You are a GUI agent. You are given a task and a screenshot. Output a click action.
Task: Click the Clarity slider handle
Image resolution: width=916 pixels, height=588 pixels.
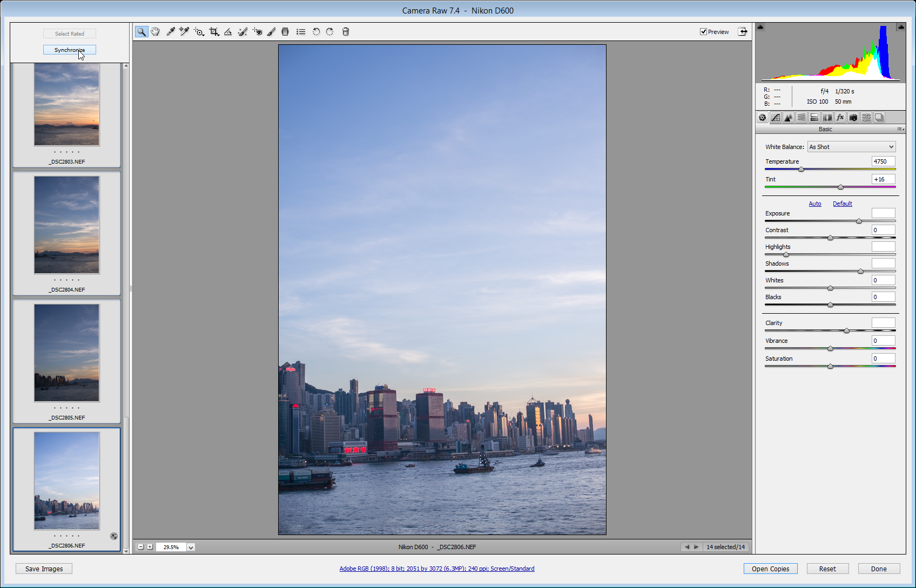point(846,331)
